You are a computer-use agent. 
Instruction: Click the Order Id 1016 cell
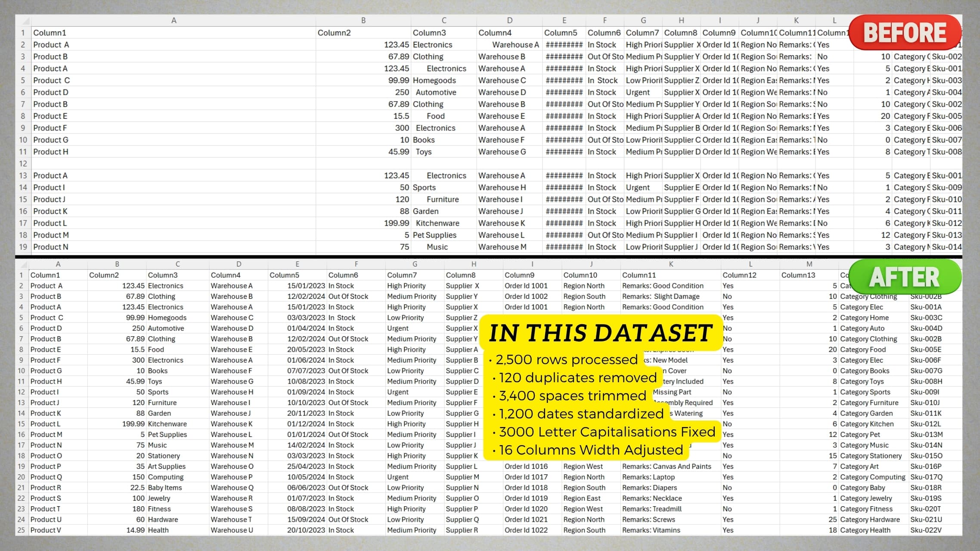526,466
